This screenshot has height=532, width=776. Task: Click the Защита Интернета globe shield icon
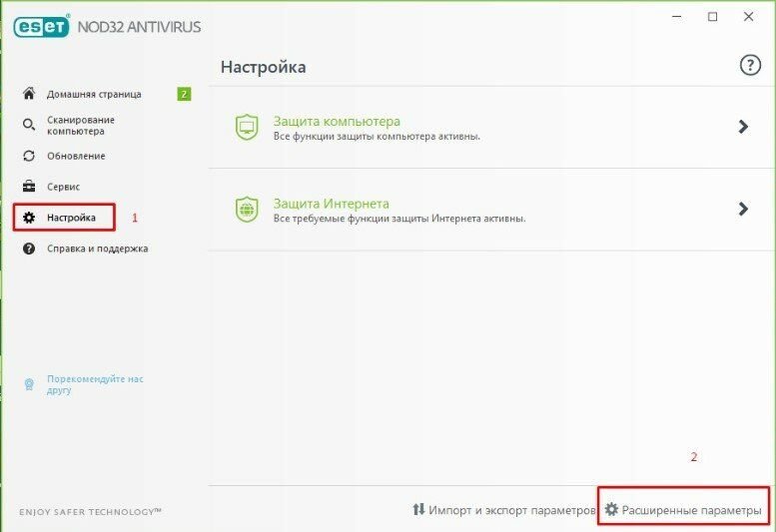click(246, 210)
